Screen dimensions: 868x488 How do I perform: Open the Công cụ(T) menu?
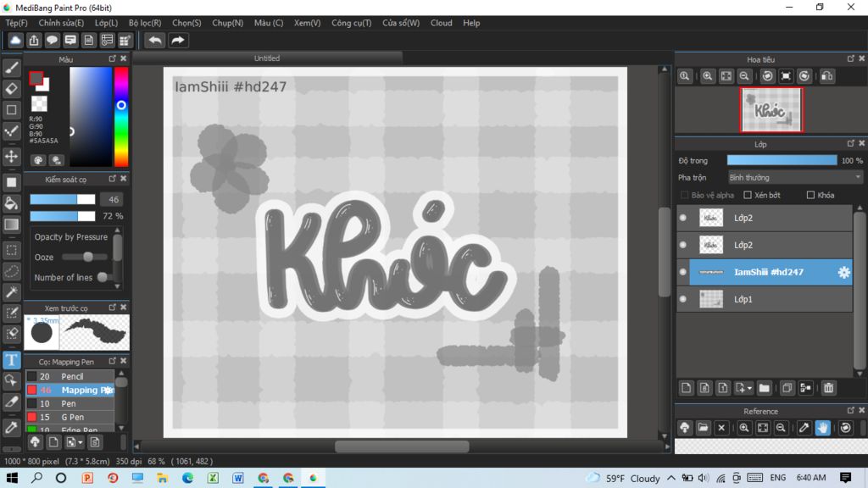352,23
